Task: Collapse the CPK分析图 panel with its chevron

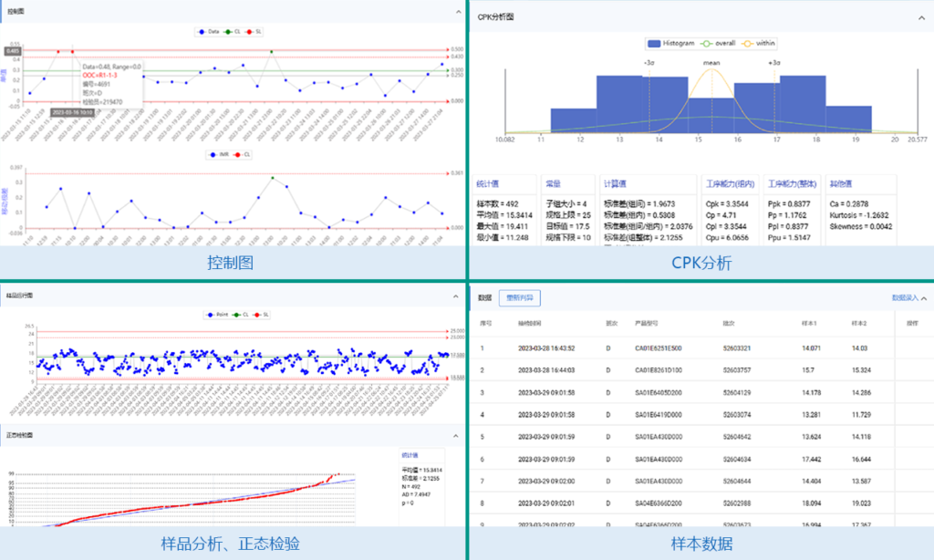Action: click(921, 18)
